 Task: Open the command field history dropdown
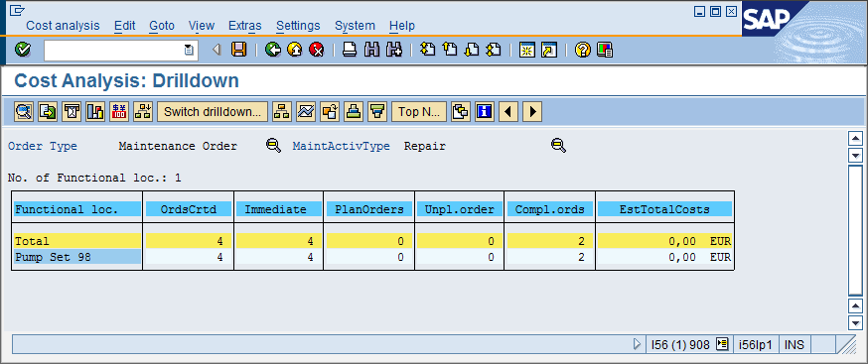tap(189, 50)
